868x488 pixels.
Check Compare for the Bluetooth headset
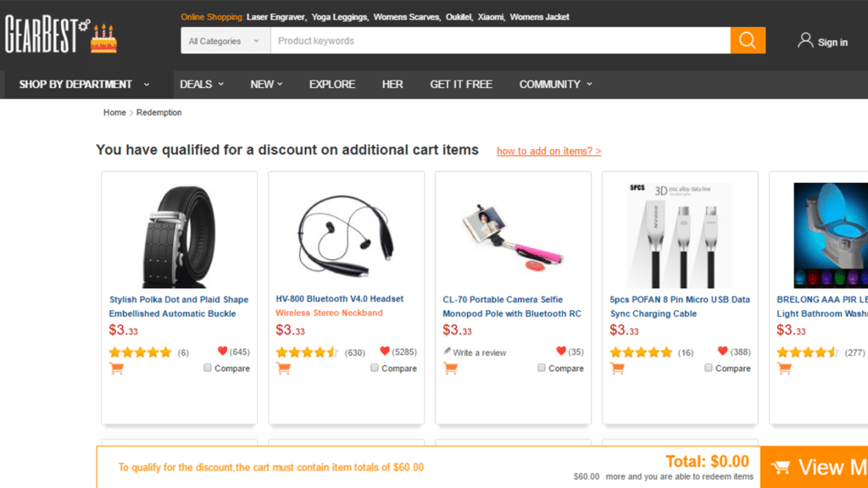click(374, 368)
